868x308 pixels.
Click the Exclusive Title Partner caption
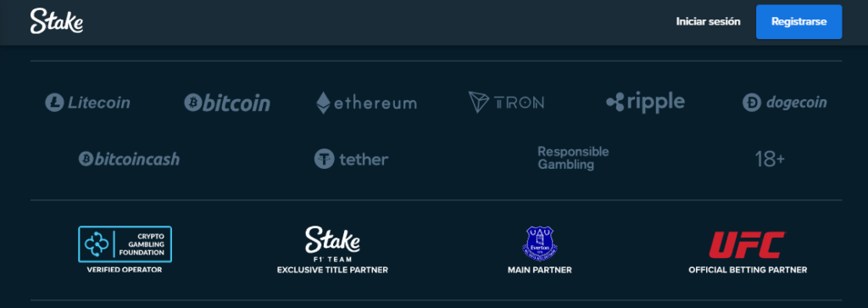[x=332, y=270]
